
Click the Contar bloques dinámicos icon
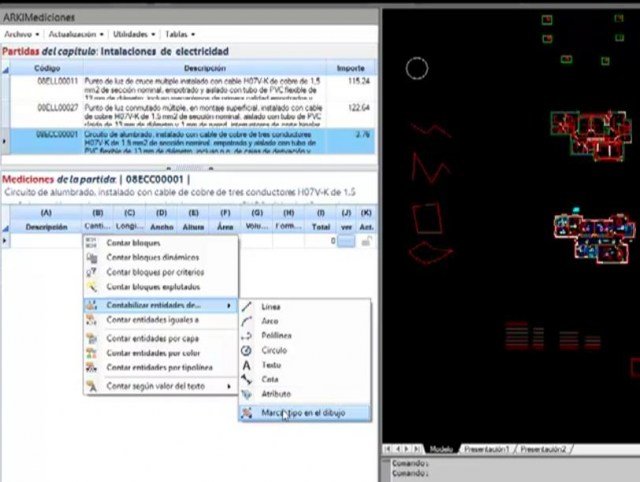91,258
